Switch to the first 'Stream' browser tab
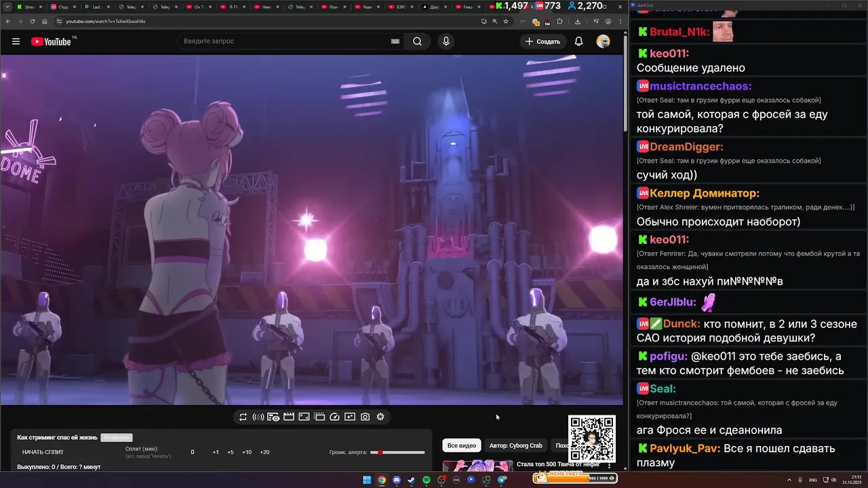Viewport: 868px width, 488px height. point(30,7)
